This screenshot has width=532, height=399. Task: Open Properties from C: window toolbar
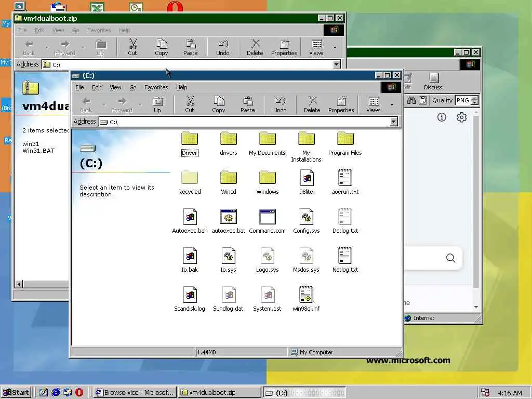(x=341, y=104)
